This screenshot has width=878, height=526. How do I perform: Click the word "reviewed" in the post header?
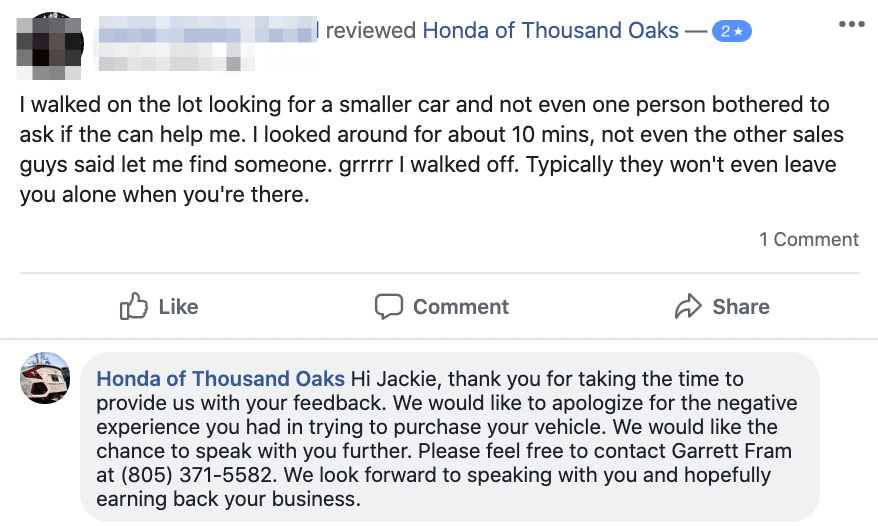pos(371,30)
